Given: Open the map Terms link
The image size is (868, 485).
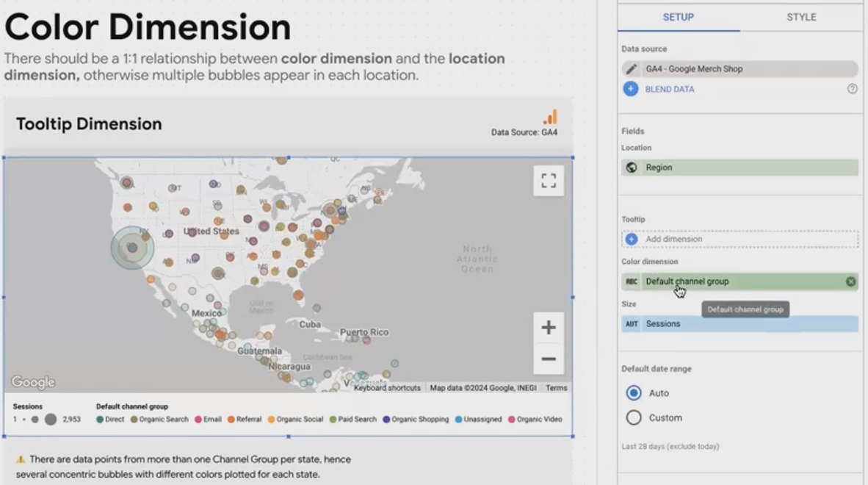Looking at the screenshot, I should [557, 388].
